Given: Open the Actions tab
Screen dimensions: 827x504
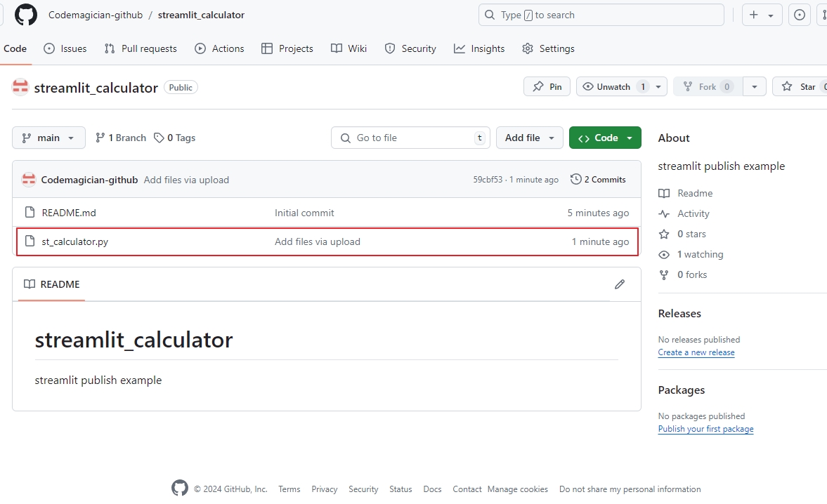Looking at the screenshot, I should click(219, 48).
